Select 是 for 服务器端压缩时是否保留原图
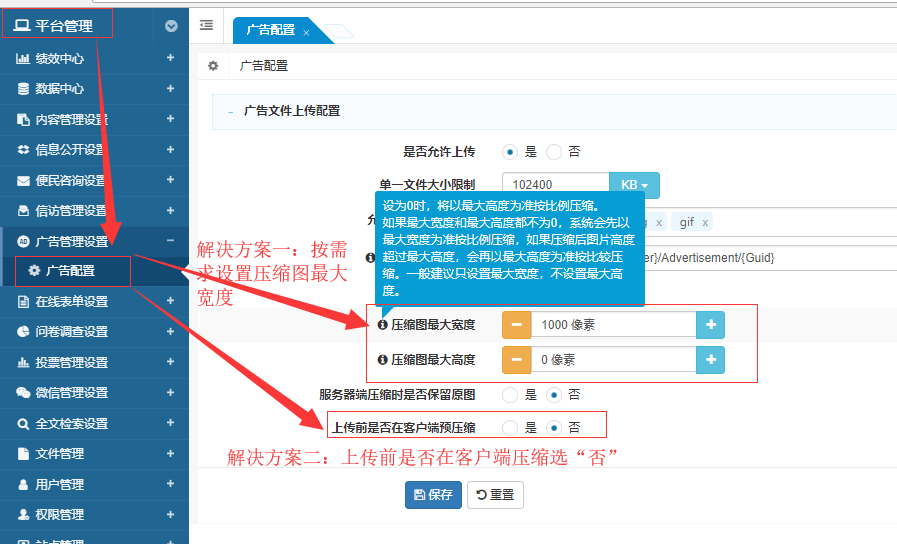This screenshot has width=897, height=544. [511, 395]
